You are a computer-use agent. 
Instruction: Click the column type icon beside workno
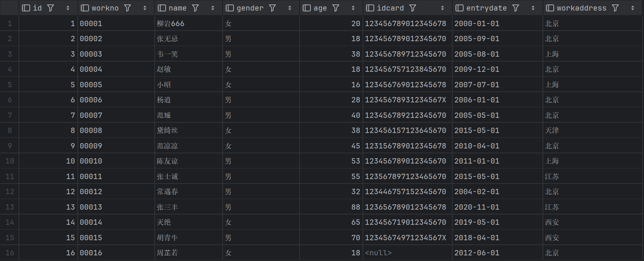coord(85,8)
